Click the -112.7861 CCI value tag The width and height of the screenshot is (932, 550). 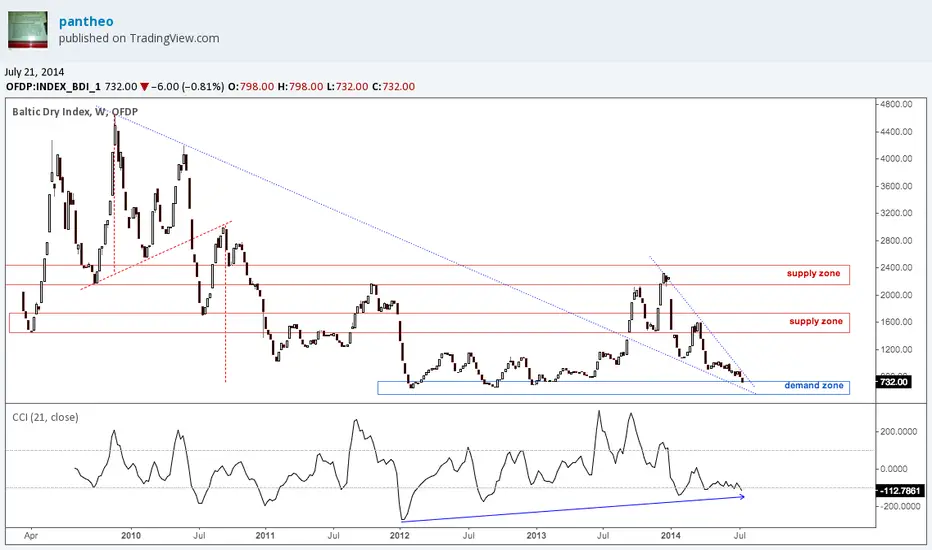[900, 491]
